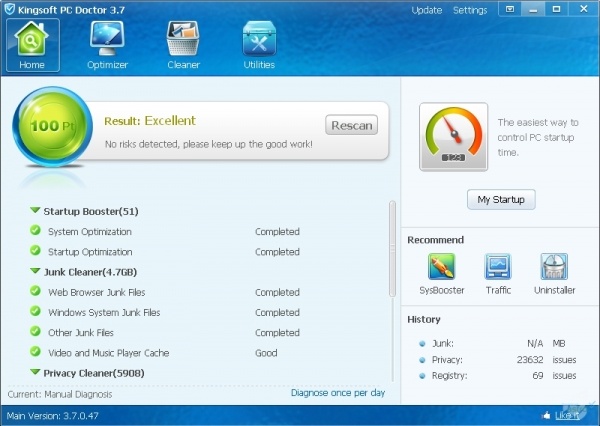Click the Good status of Video Cache
This screenshot has height=426, width=600.
266,353
